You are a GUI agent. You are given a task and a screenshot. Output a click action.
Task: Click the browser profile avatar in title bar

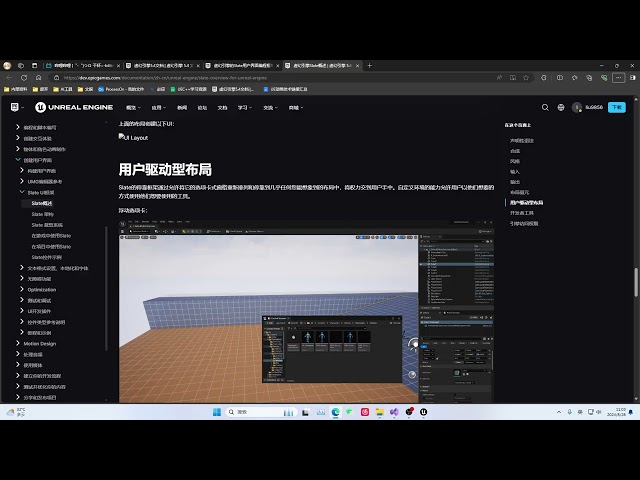(x=7, y=65)
